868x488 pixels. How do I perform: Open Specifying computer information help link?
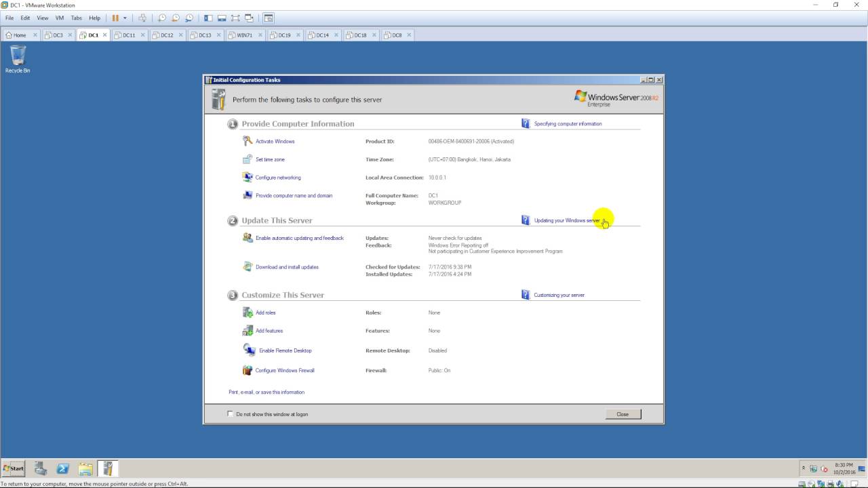pos(568,124)
